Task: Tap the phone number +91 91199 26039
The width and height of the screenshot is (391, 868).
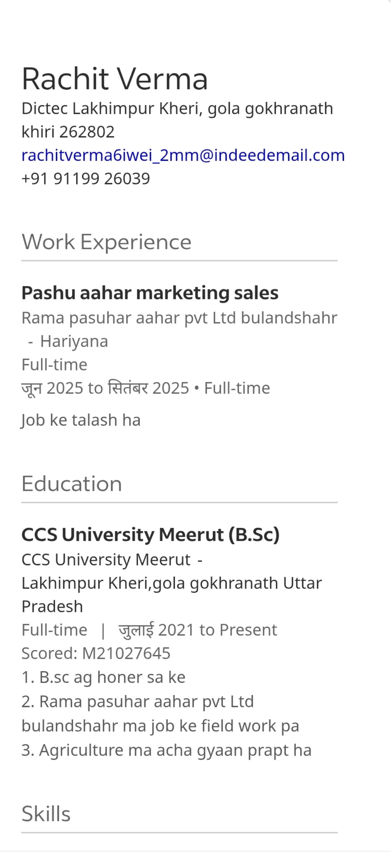Action: (86, 179)
